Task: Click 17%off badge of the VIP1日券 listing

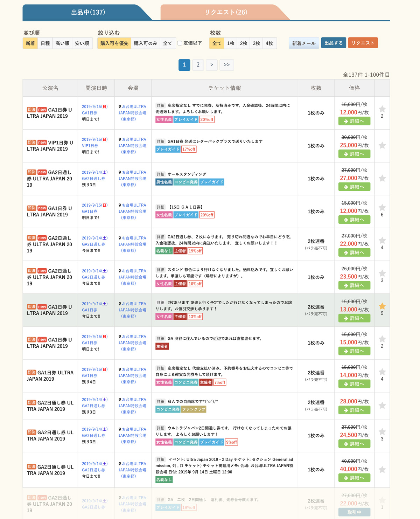Action: pyautogui.click(x=189, y=149)
